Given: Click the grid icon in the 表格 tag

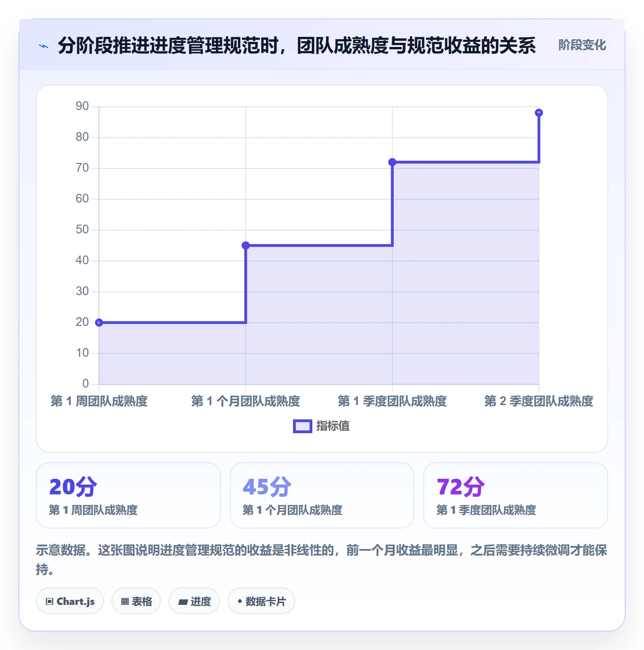Looking at the screenshot, I should pyautogui.click(x=125, y=601).
